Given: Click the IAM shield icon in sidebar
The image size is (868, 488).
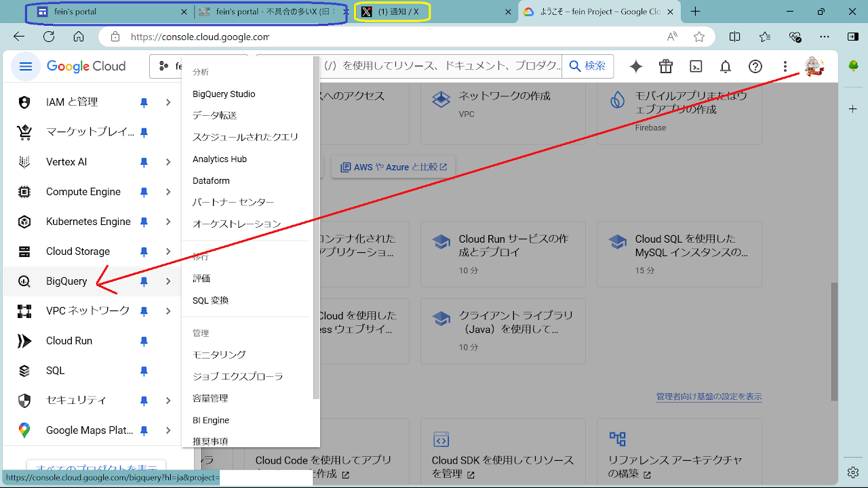Looking at the screenshot, I should tap(24, 102).
